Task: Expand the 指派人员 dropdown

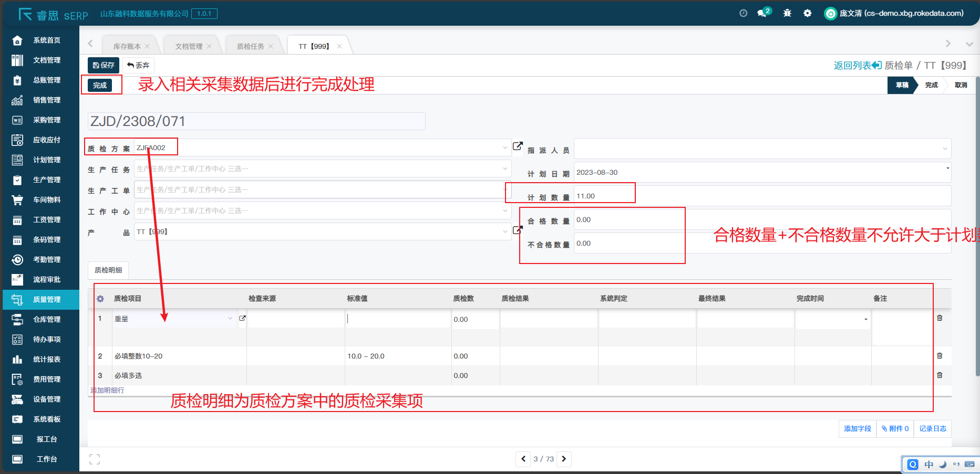Action: coord(944,149)
